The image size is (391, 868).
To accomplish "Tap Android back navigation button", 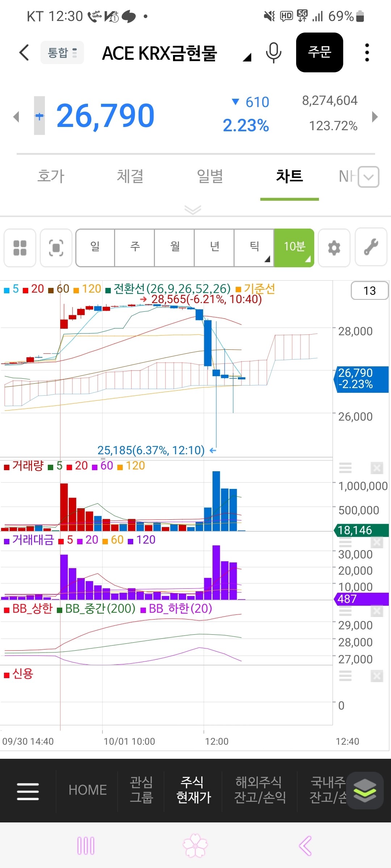I will (x=305, y=846).
